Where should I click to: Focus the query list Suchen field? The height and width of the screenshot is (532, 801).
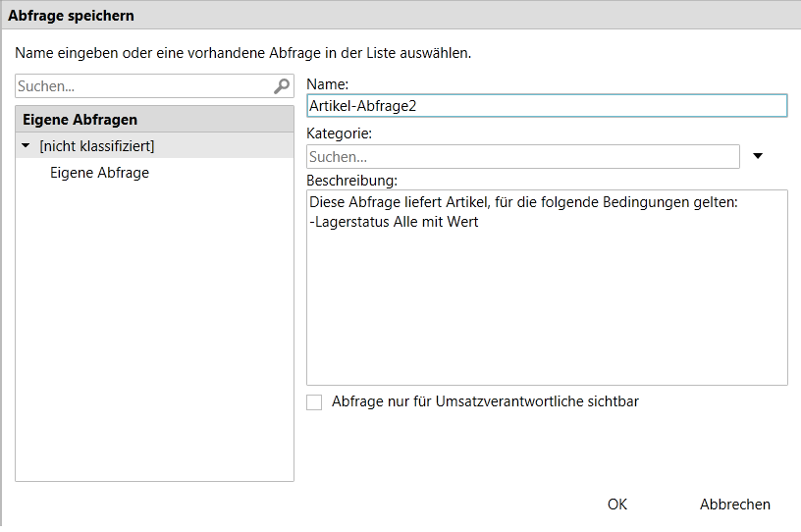pos(144,86)
